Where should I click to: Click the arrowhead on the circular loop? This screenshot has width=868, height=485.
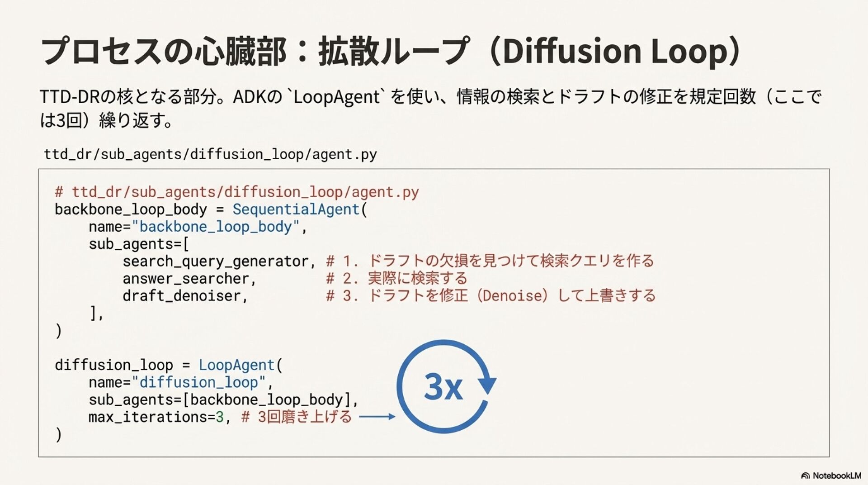tap(487, 385)
